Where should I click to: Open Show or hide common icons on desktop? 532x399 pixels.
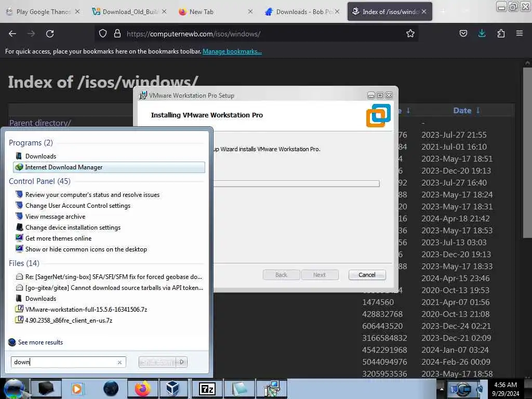86,249
